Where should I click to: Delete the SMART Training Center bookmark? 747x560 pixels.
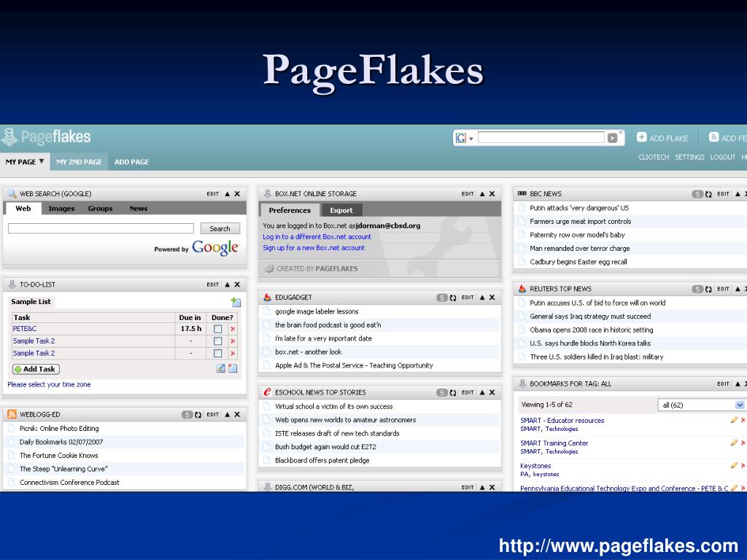743,443
